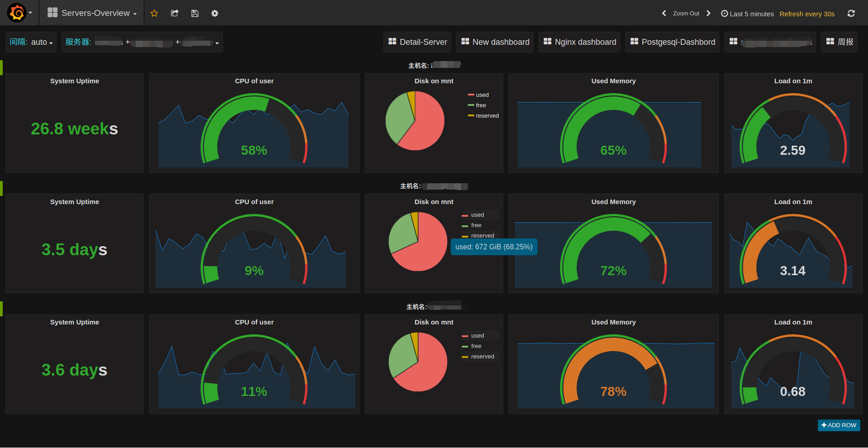Open the Grafana logo main menu
The height and width of the screenshot is (448, 868).
17,13
